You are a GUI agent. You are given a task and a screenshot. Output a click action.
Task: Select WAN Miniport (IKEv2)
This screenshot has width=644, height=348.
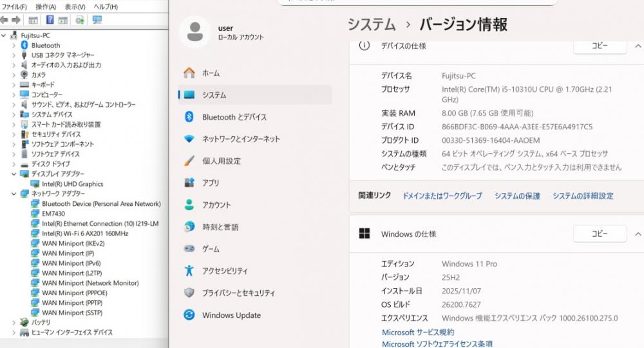click(73, 243)
